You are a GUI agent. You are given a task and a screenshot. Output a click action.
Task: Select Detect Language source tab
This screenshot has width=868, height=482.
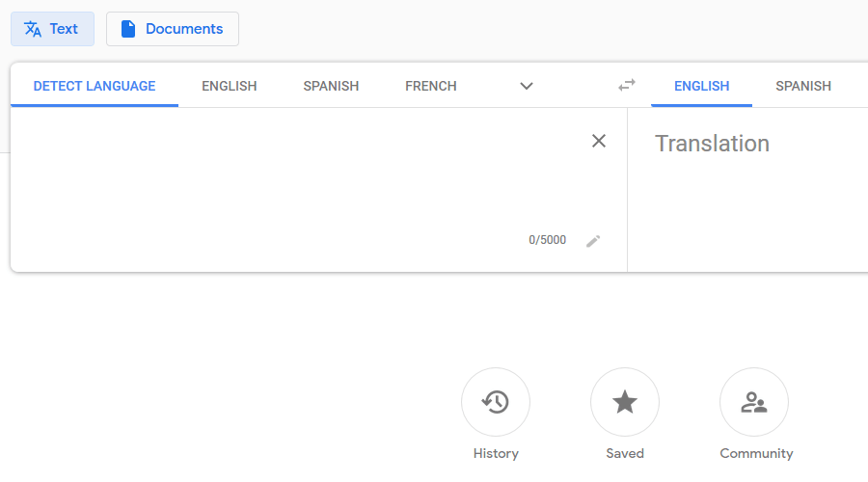pos(95,86)
